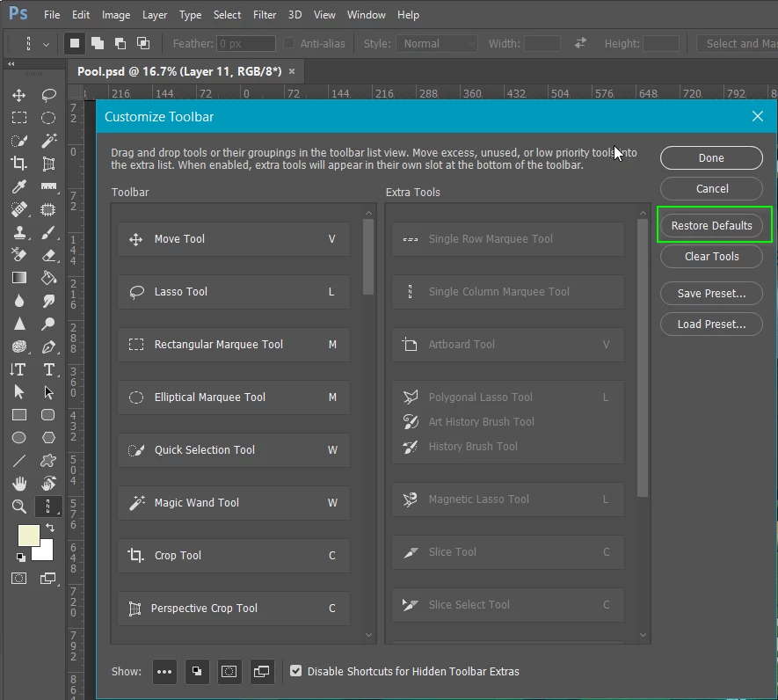
Task: Choose the Zoom tool magnifier
Action: [x=18, y=507]
